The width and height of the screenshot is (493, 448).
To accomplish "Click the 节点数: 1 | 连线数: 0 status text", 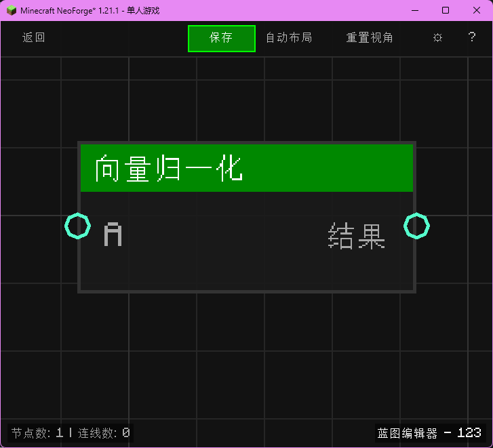I will pyautogui.click(x=71, y=433).
